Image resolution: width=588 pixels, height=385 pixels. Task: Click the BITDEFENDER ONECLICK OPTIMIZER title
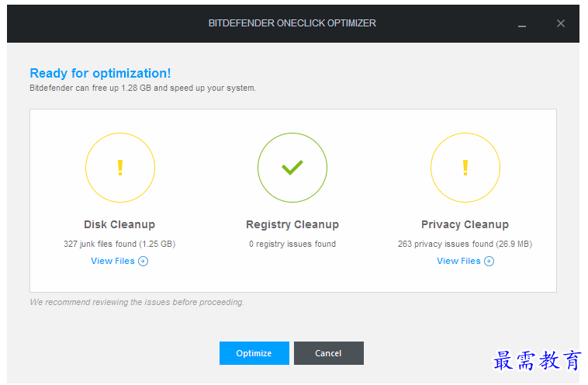292,23
